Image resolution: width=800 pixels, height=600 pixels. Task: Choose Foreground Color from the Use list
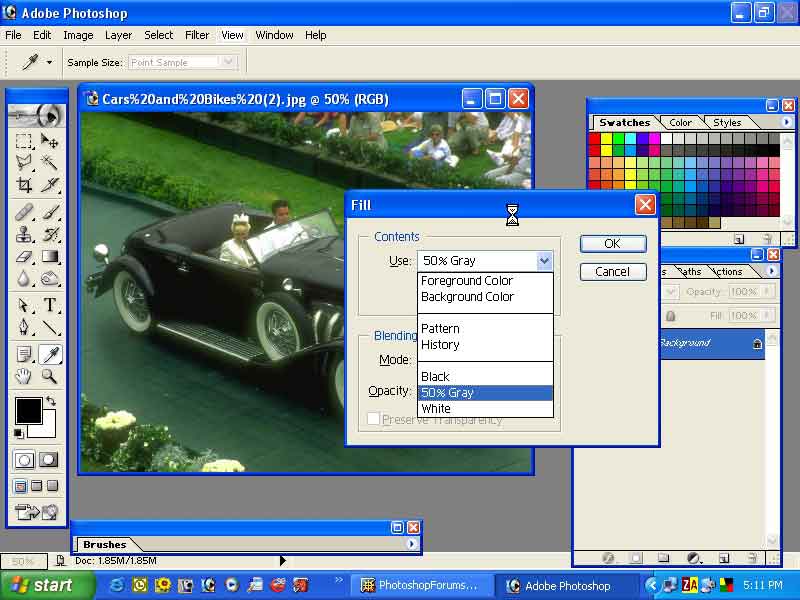pos(467,281)
